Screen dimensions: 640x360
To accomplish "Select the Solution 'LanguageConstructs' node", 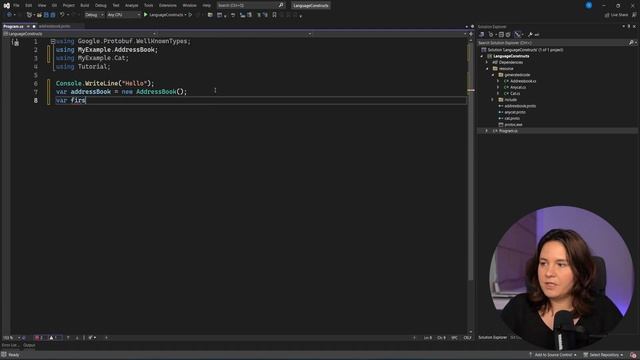I will 522,50.
